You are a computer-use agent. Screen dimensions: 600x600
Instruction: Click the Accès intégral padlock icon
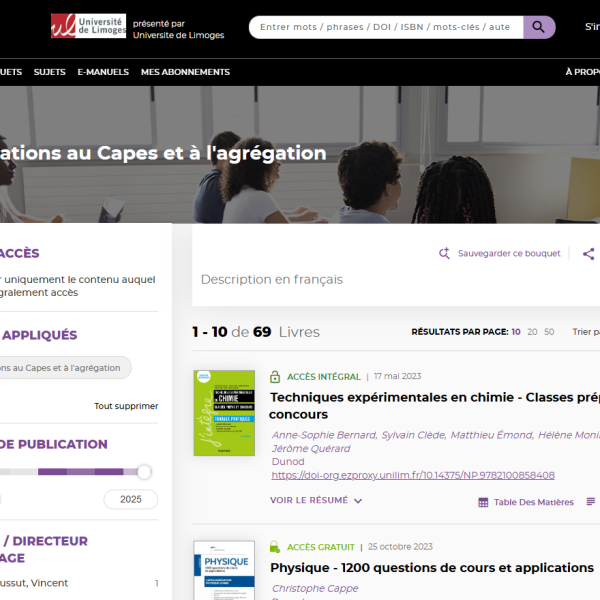tap(275, 377)
